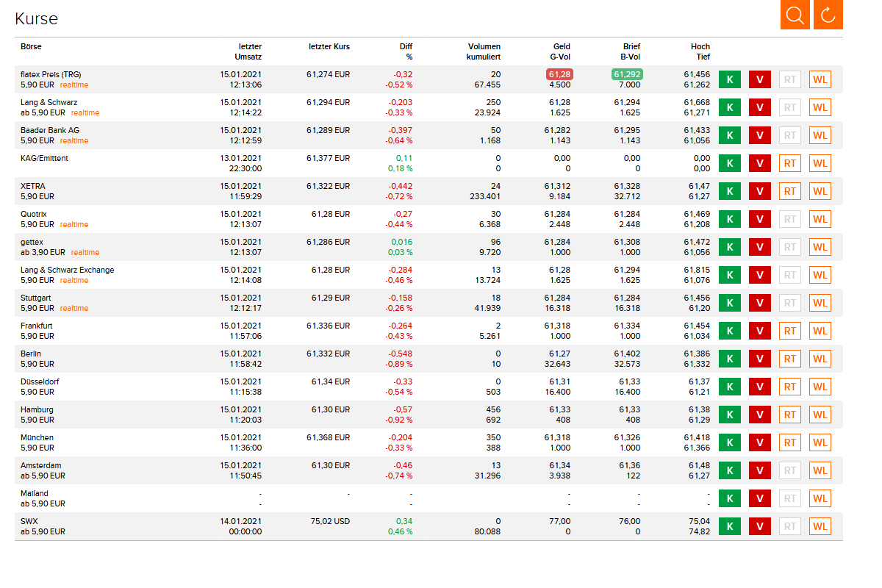This screenshot has width=882, height=588.
Task: Click red Geld price 61,28 in flatex row
Action: 559,74
